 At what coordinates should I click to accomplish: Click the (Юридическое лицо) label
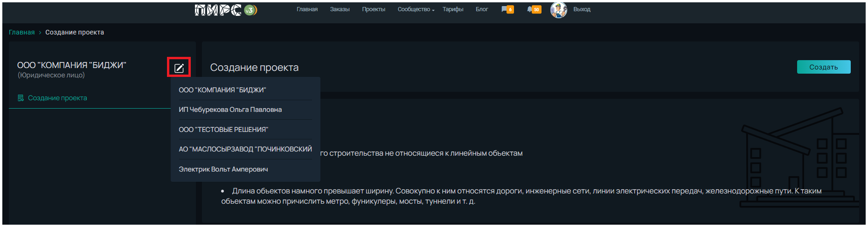tap(51, 75)
